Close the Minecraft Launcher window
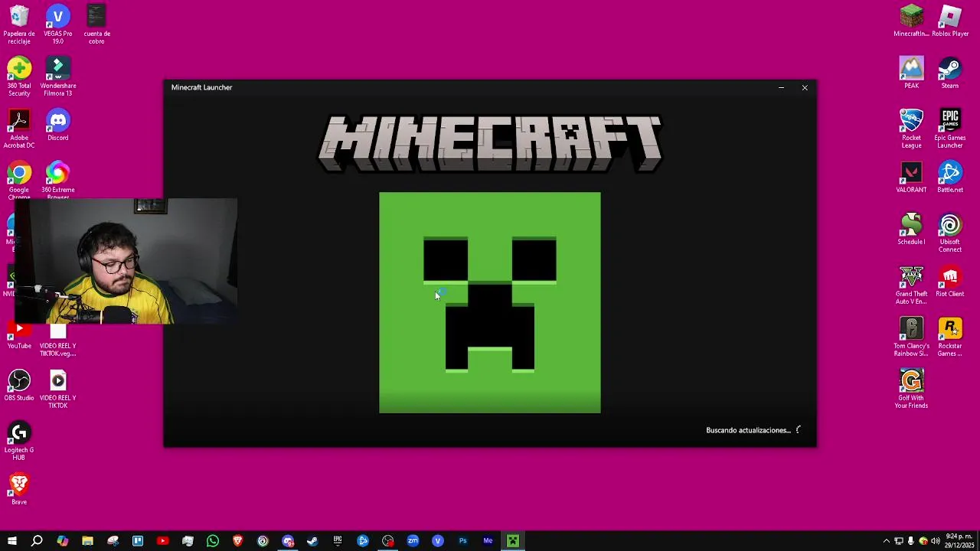The height and width of the screenshot is (551, 980). click(x=805, y=88)
